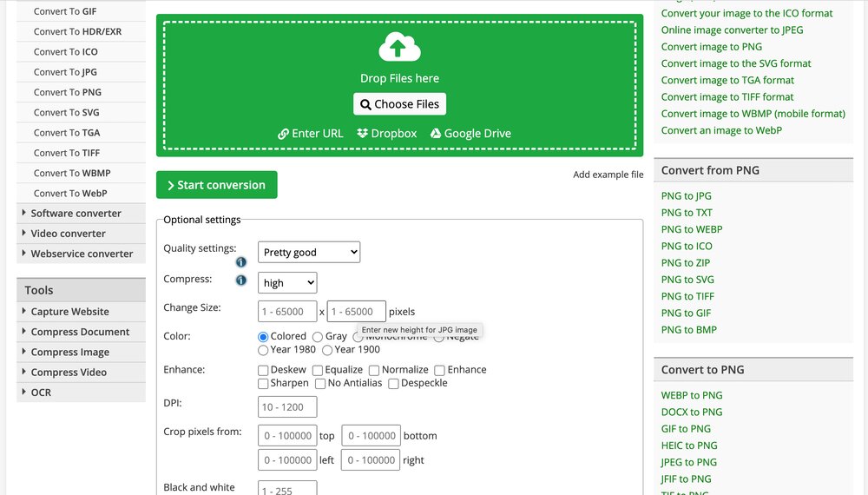This screenshot has width=868, height=495.
Task: Click the info icon beside Quality settings
Action: pos(241,262)
